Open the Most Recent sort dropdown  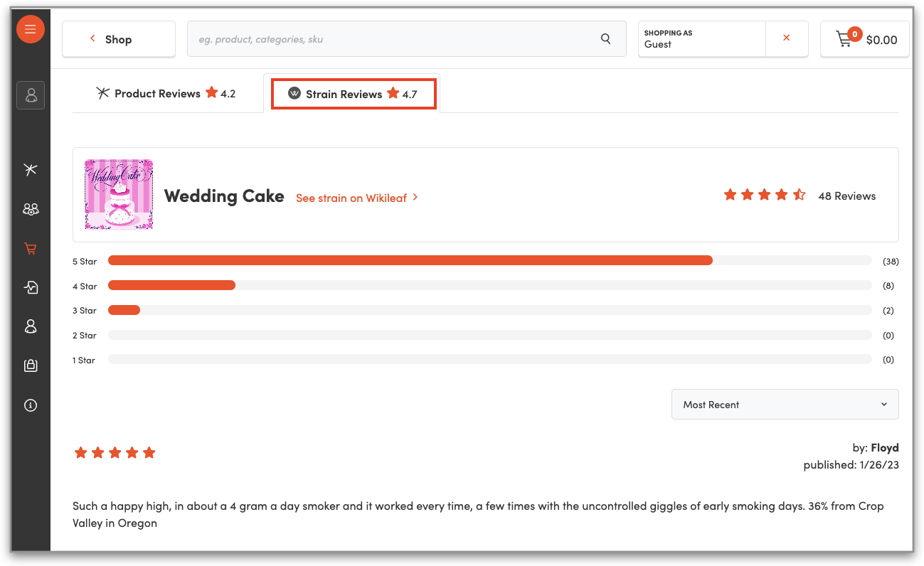[x=785, y=405]
